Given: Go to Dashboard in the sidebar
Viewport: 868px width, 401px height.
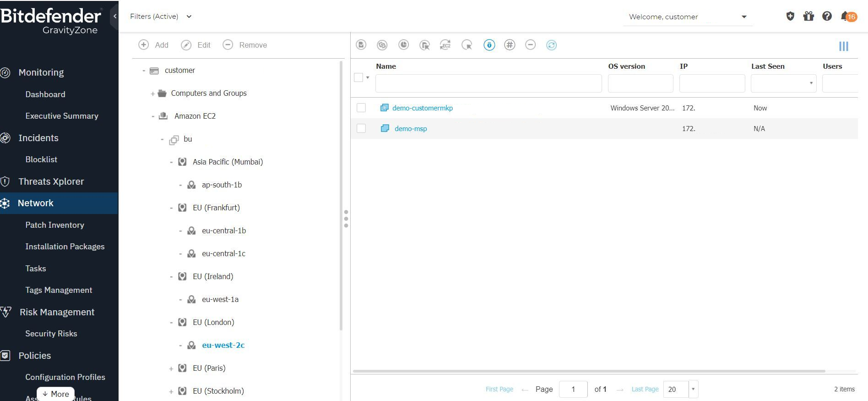Looking at the screenshot, I should click(45, 94).
